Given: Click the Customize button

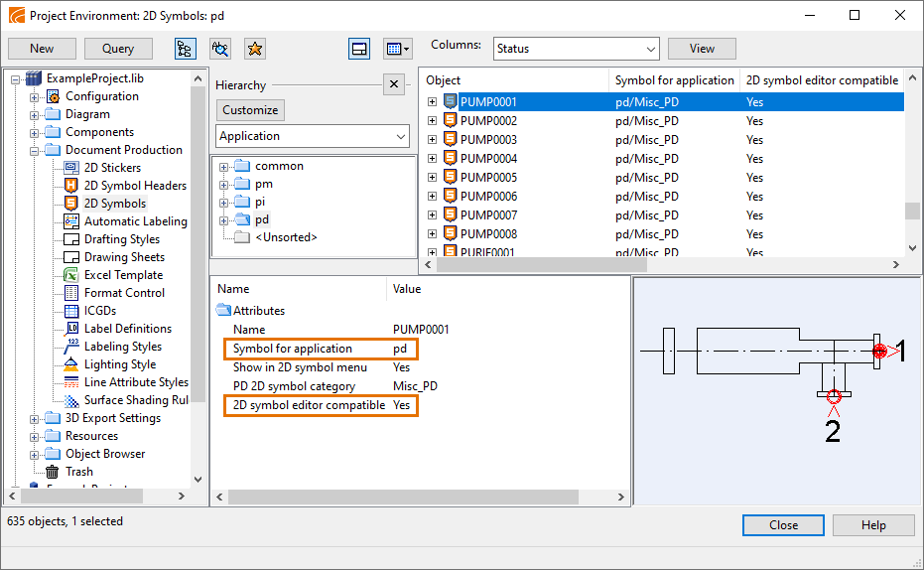Looking at the screenshot, I should pos(250,110).
